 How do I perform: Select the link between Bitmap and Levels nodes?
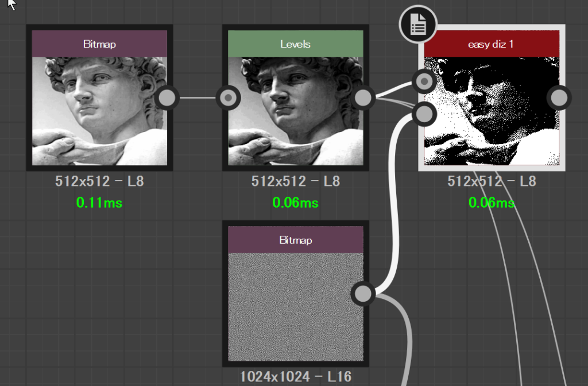(x=198, y=98)
